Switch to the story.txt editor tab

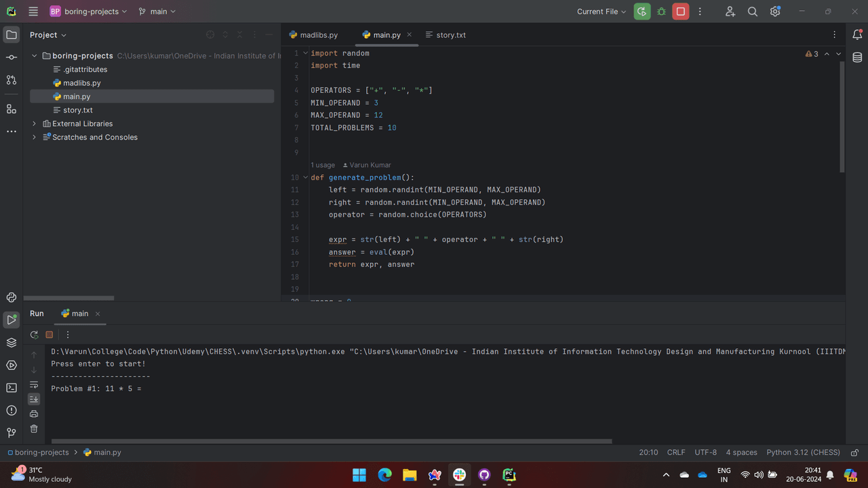(446, 35)
